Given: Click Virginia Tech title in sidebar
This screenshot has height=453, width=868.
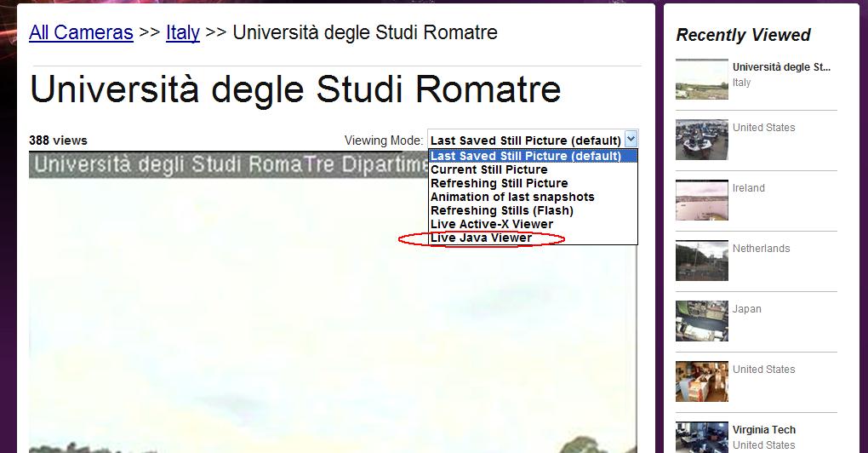Looking at the screenshot, I should click(x=764, y=430).
